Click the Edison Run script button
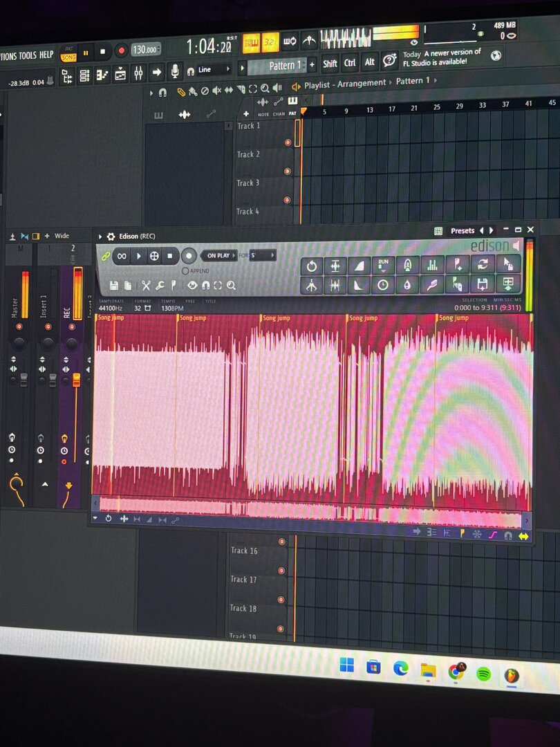Viewport: 560px width, 747px height. [383, 264]
